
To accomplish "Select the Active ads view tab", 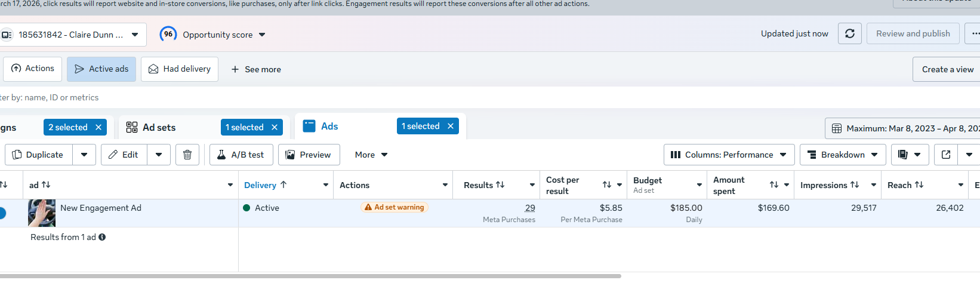I will point(101,69).
